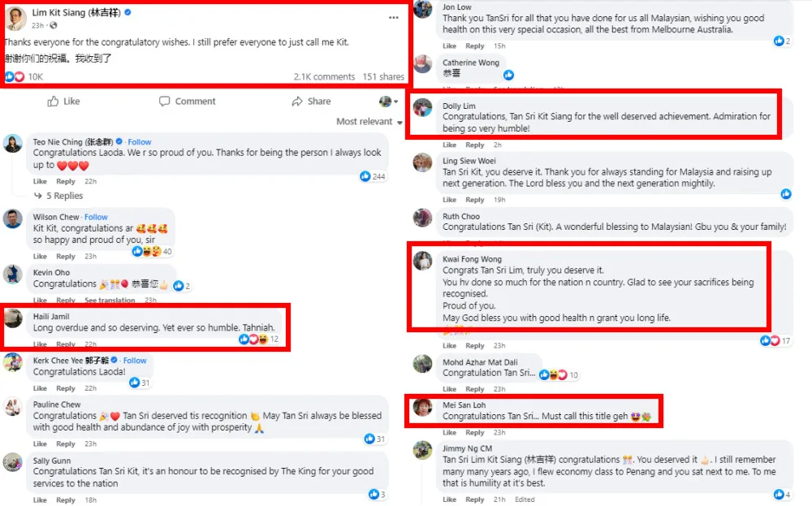Follow Kerk Chee Yee
The width and height of the screenshot is (812, 506).
tap(135, 361)
